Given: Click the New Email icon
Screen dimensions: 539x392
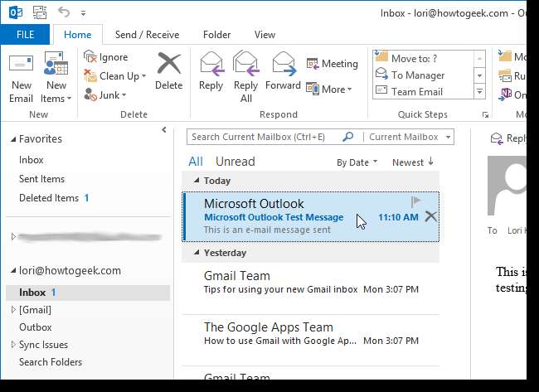Looking at the screenshot, I should 21,66.
